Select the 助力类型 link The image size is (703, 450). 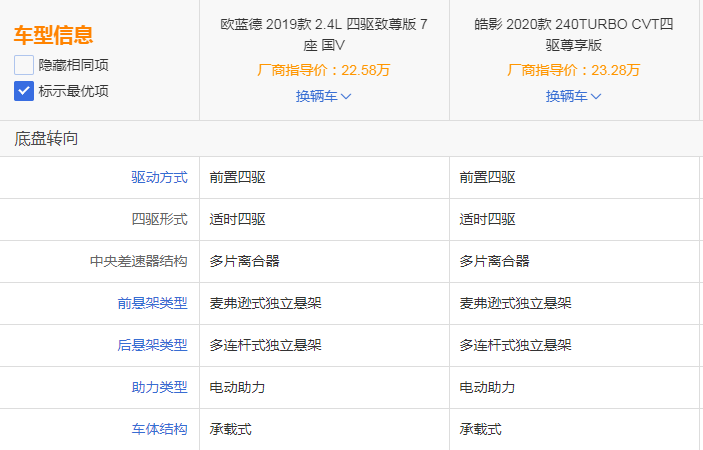pyautogui.click(x=159, y=387)
